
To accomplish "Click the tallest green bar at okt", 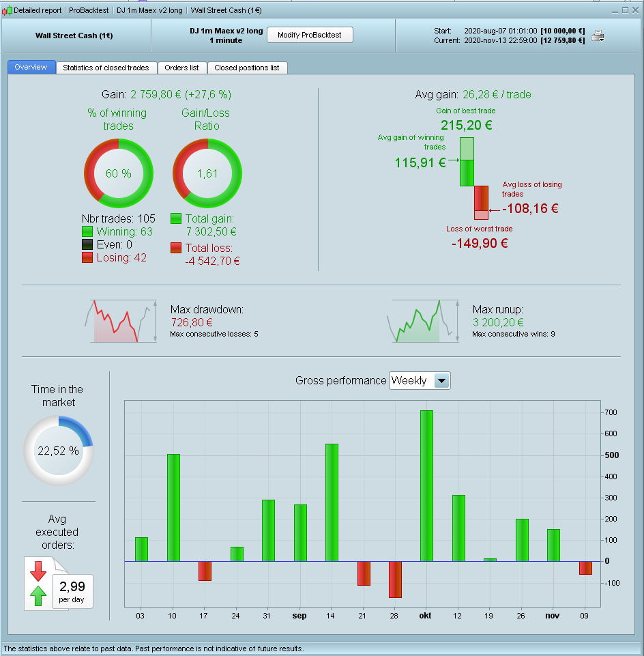I will pyautogui.click(x=426, y=486).
